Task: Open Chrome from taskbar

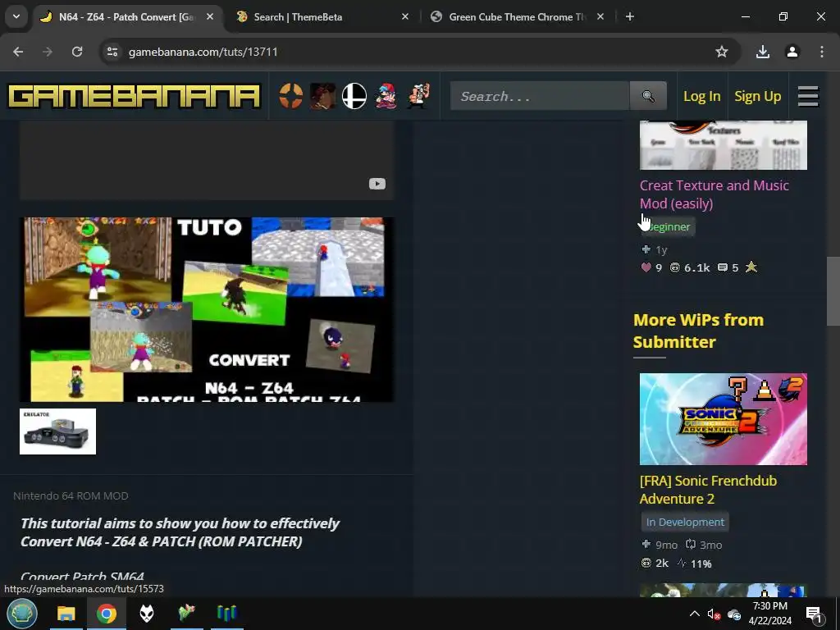Action: tap(107, 614)
